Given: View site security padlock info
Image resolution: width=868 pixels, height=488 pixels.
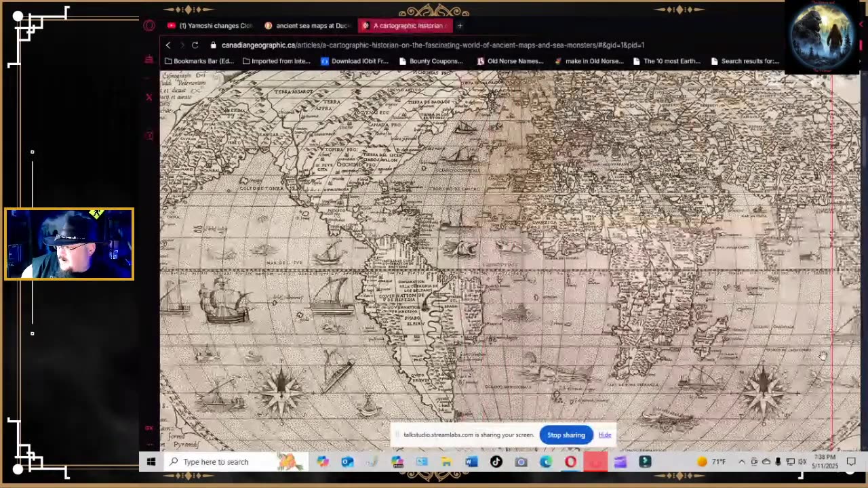Looking at the screenshot, I should [x=214, y=45].
